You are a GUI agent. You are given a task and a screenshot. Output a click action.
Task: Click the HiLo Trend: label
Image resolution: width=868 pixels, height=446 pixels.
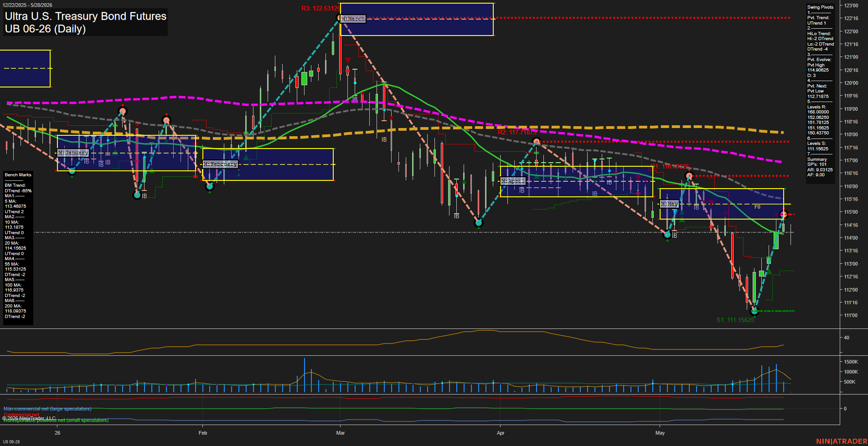(819, 34)
